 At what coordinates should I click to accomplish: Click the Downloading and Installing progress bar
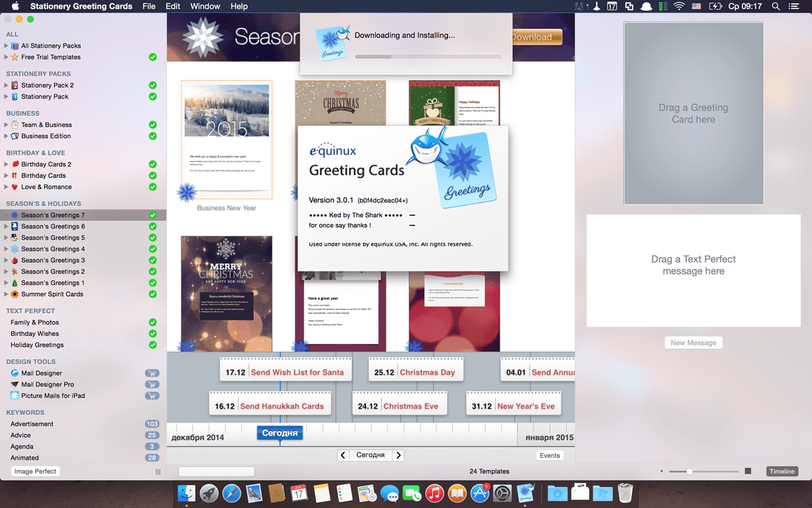click(x=428, y=57)
